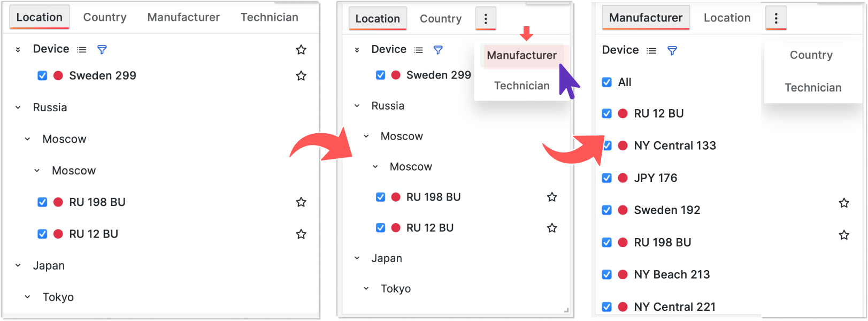Viewport: 868px width, 321px height.
Task: Collapse the Tokyo node in the middle panel
Action: pyautogui.click(x=366, y=289)
